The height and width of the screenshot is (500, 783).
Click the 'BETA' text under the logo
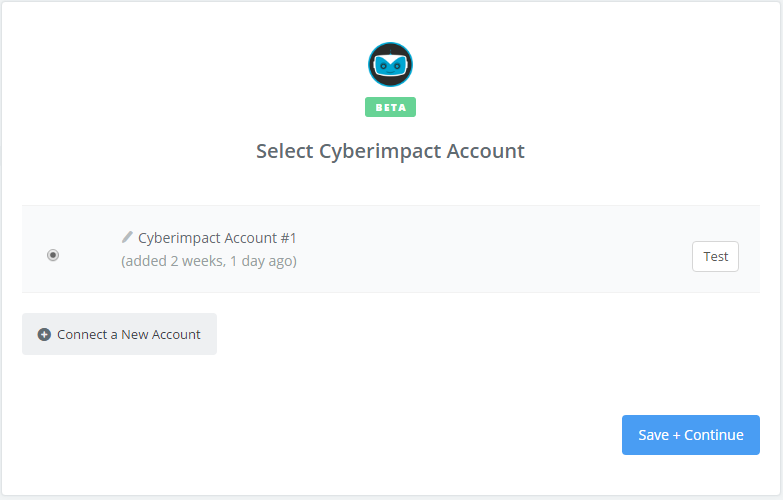(391, 107)
